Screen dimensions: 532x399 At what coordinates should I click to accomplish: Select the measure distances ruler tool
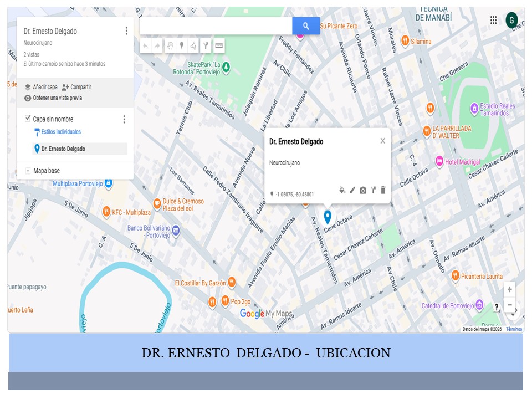[x=219, y=46]
